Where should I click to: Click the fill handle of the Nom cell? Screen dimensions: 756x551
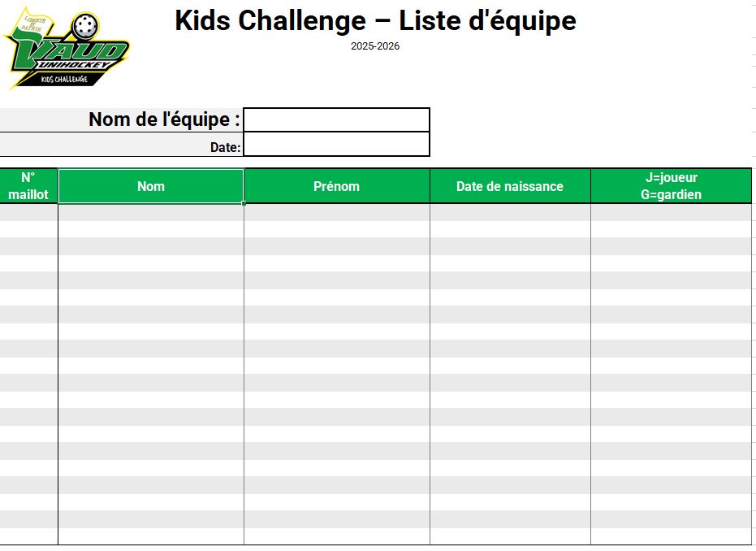244,203
